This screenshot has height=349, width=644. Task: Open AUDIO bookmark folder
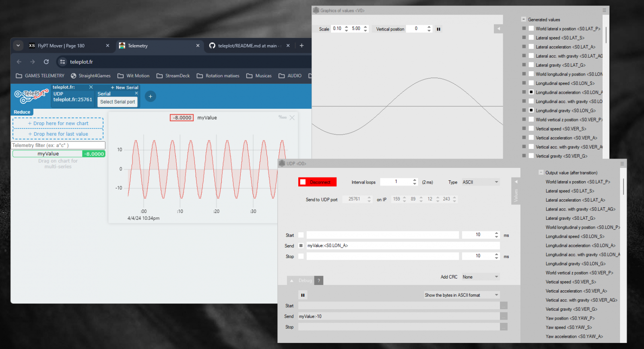click(x=290, y=76)
